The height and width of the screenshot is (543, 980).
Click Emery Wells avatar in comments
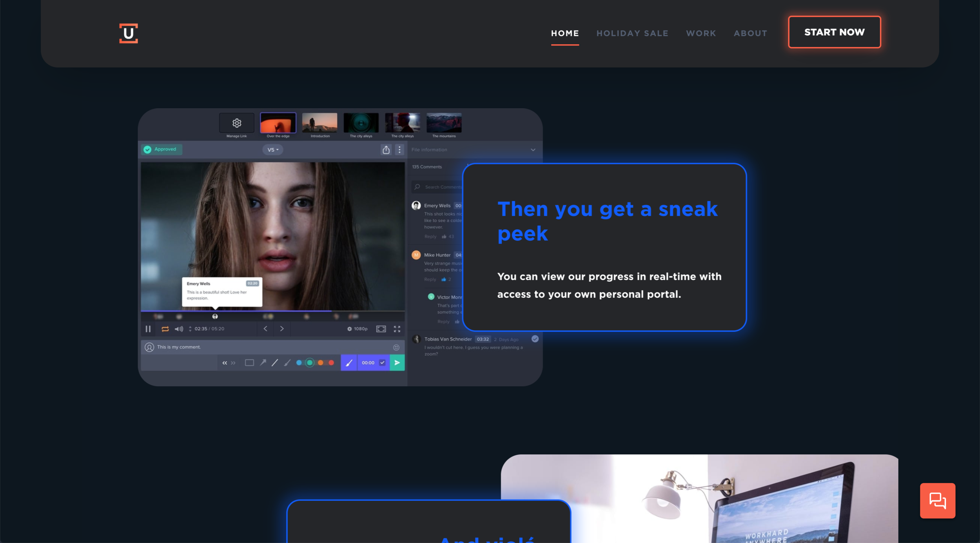tap(416, 206)
